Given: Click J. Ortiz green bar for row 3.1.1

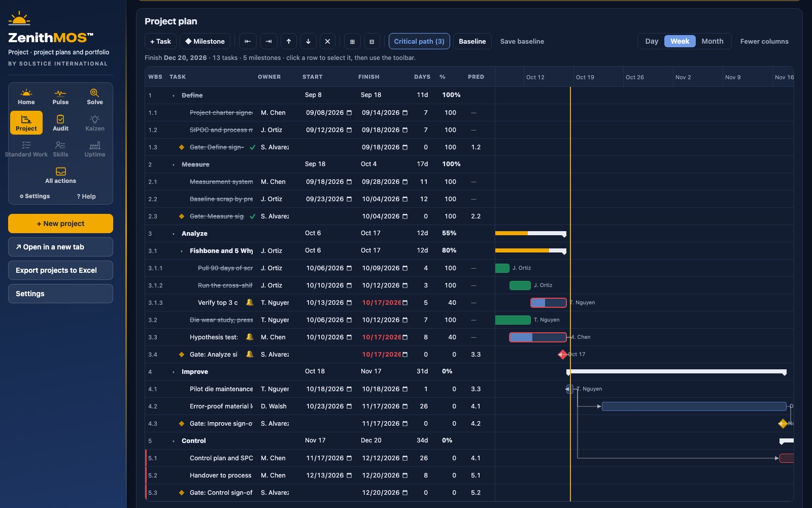Looking at the screenshot, I should [x=502, y=268].
